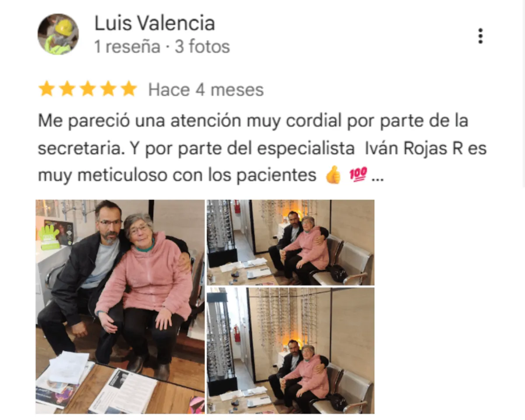Click the fourth yellow rating star

click(x=108, y=89)
